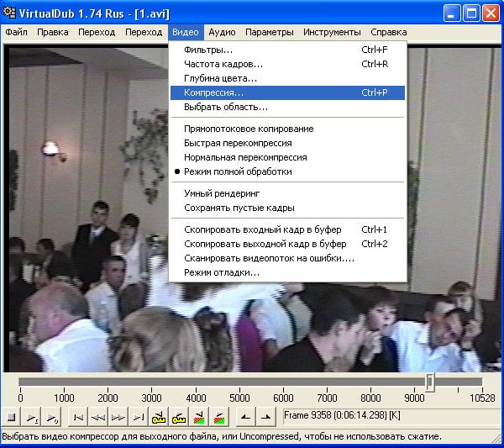Go to previous keyframe (key icon)
The image size is (504, 448).
159,416
